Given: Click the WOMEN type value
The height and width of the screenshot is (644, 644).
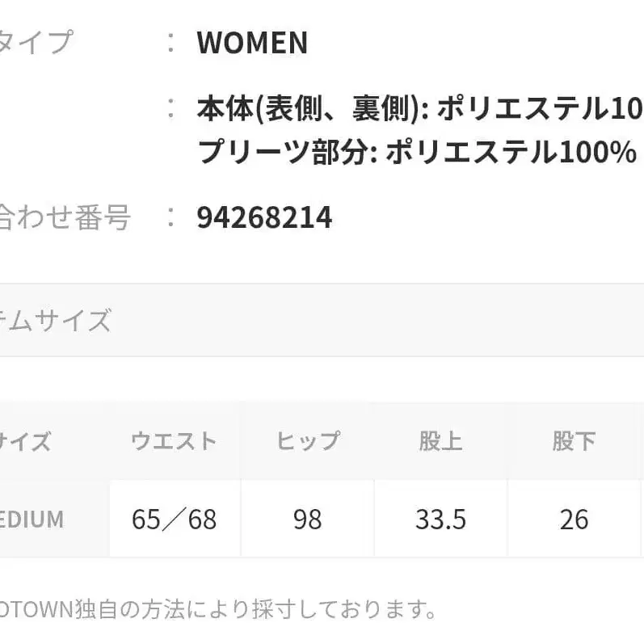Looking at the screenshot, I should [x=252, y=43].
